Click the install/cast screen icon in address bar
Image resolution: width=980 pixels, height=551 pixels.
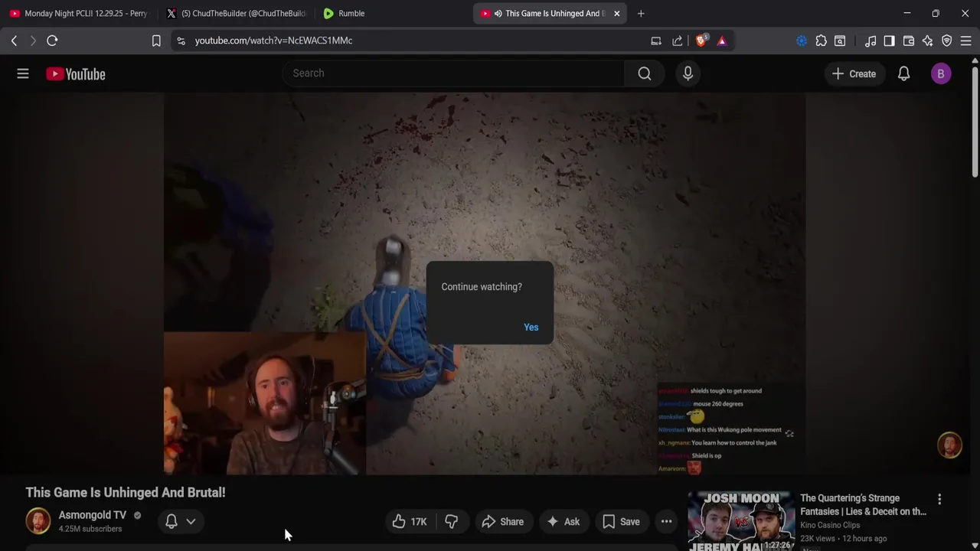click(x=656, y=41)
